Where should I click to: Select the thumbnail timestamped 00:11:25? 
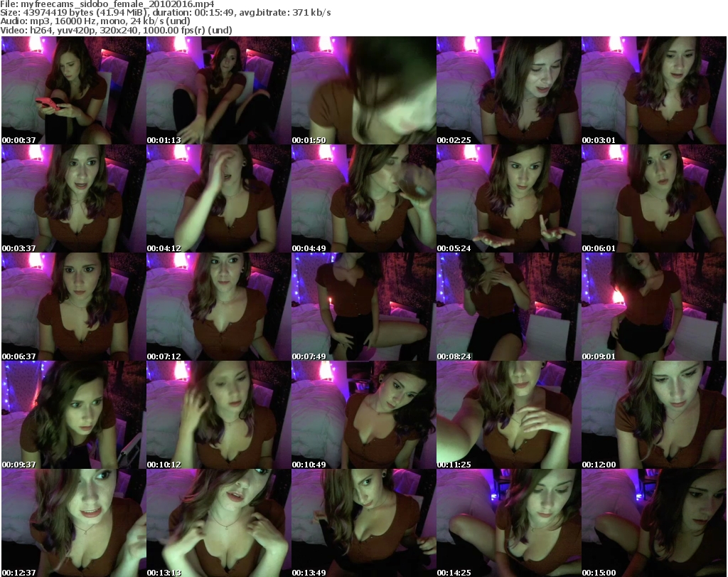[509, 415]
